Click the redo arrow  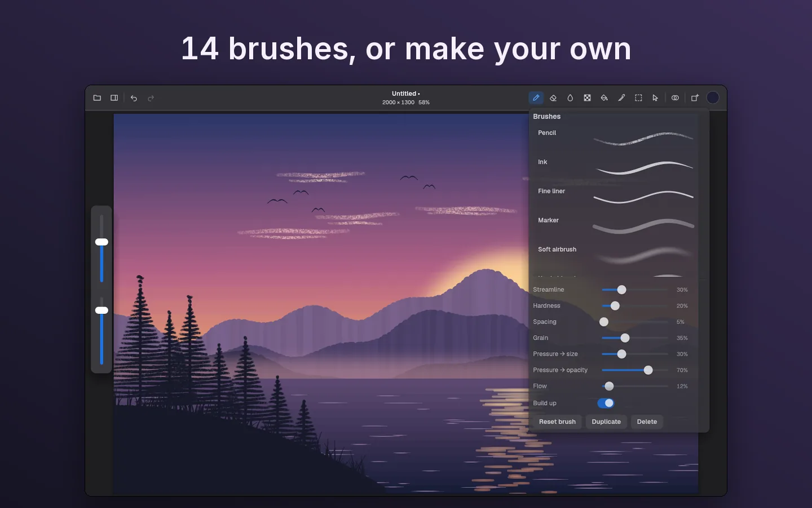(x=151, y=98)
